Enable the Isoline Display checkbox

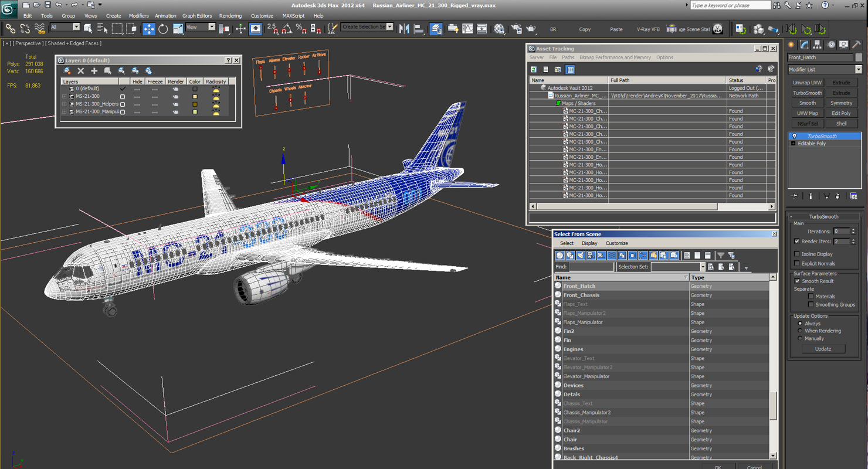(796, 254)
